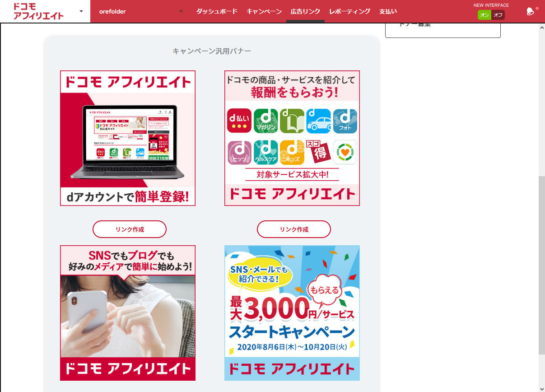Image resolution: width=545 pixels, height=392 pixels.
Task: Click the blue car service icon
Action: click(319, 121)
